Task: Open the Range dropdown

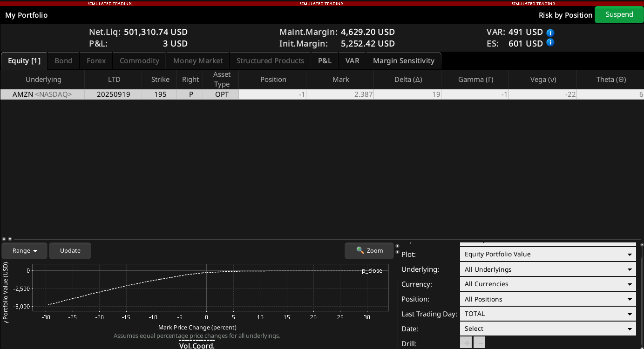Action: click(25, 250)
